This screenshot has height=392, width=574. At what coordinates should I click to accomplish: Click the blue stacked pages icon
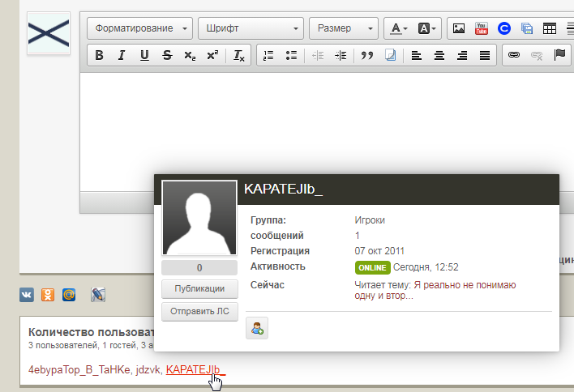pyautogui.click(x=527, y=28)
